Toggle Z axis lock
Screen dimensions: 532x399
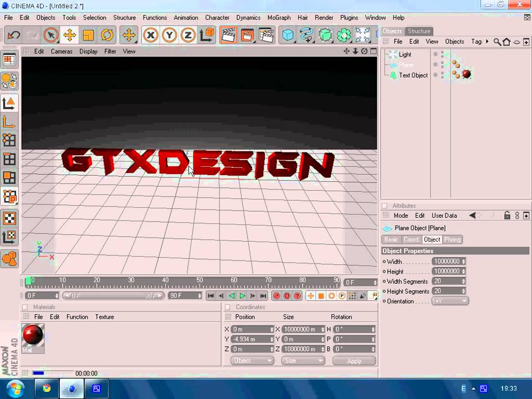click(188, 35)
